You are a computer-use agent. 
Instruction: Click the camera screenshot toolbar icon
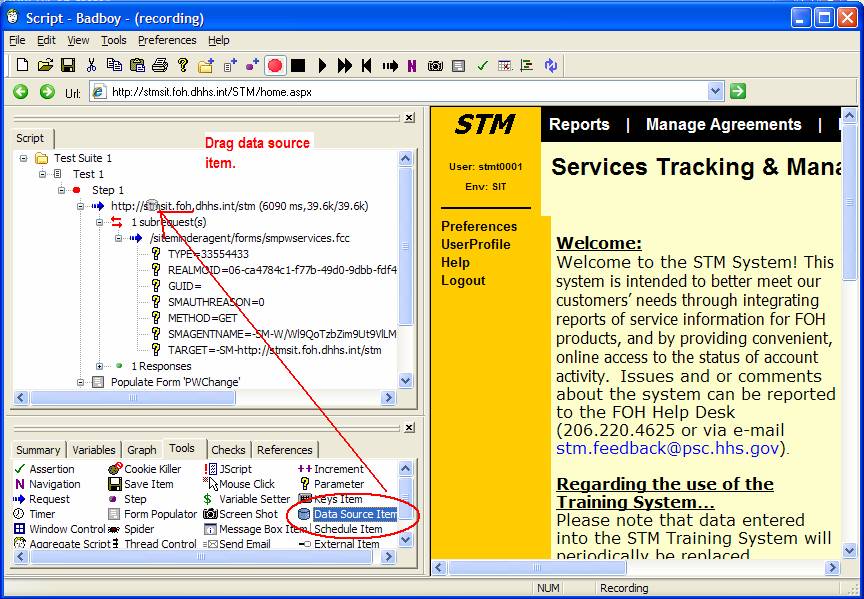pyautogui.click(x=435, y=66)
